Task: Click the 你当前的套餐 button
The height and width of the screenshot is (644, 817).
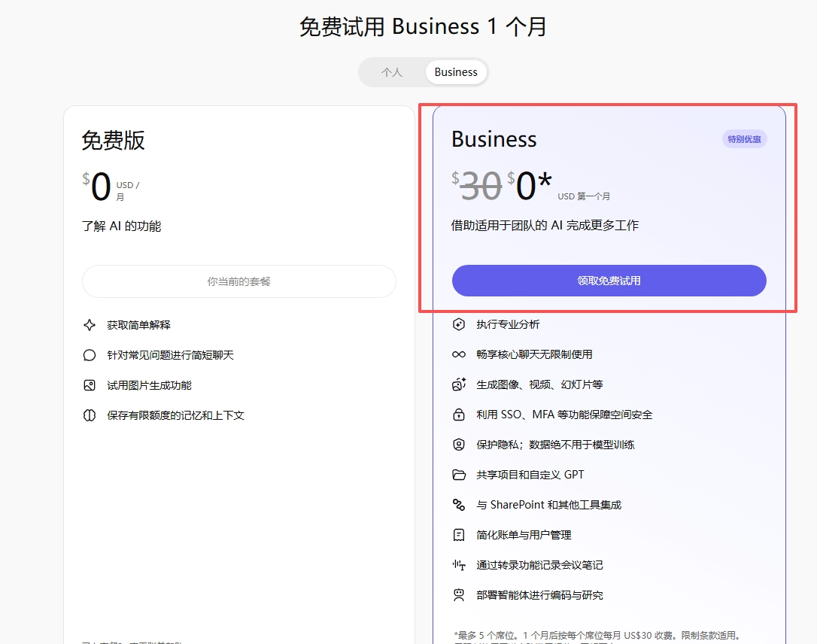Action: point(238,281)
